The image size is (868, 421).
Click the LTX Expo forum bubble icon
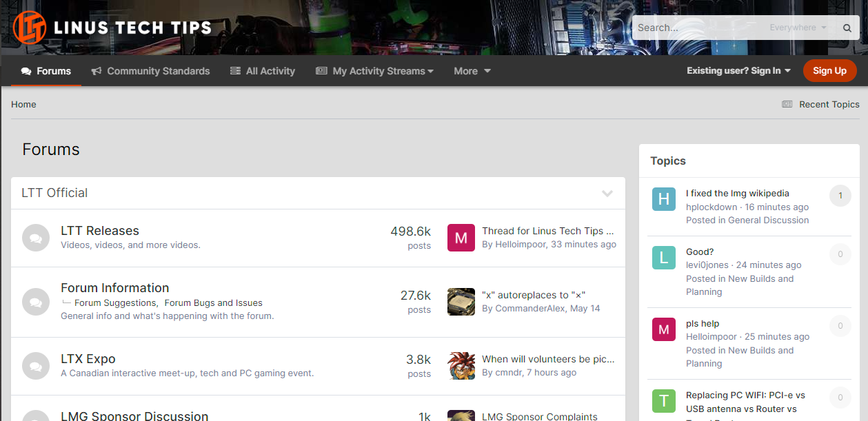[x=36, y=366]
